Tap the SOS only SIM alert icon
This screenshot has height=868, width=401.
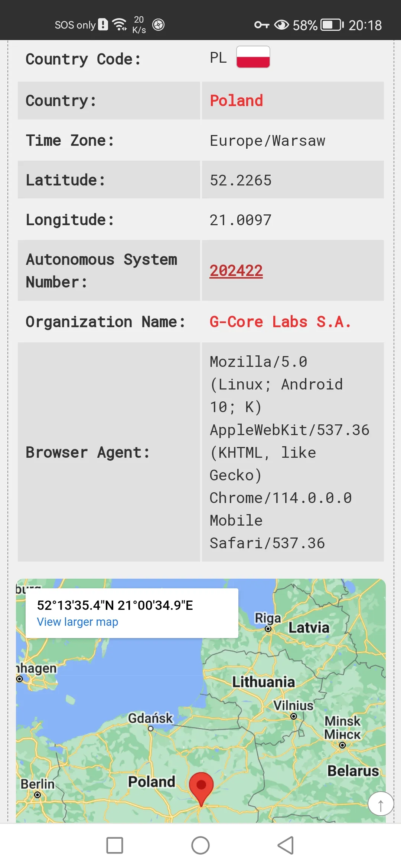point(103,24)
